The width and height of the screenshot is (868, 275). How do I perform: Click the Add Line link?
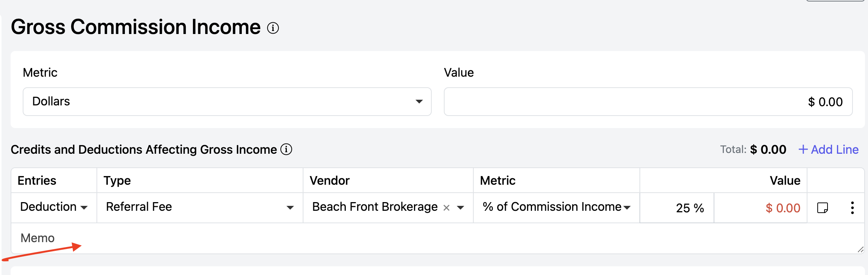tap(829, 150)
